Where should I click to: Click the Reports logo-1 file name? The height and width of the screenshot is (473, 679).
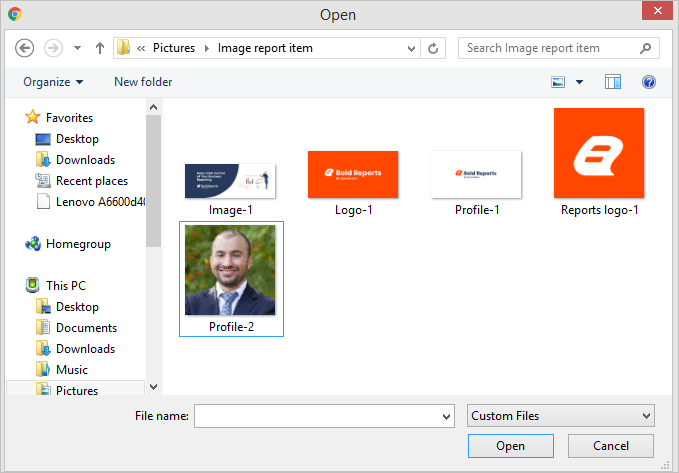point(599,210)
